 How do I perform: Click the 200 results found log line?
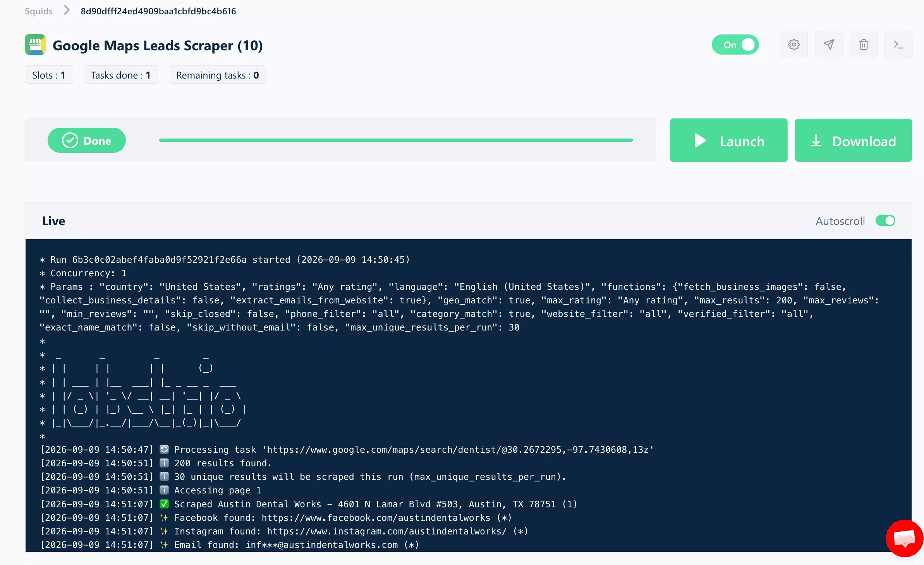coord(156,463)
